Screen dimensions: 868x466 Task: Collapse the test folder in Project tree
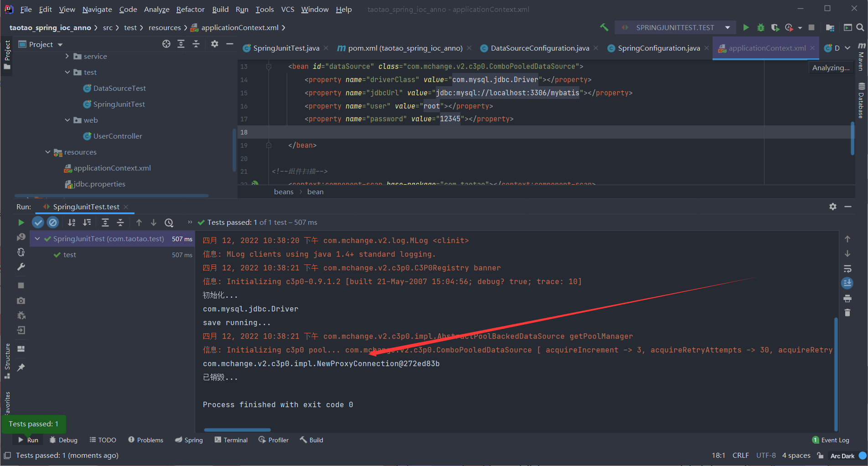tap(67, 72)
